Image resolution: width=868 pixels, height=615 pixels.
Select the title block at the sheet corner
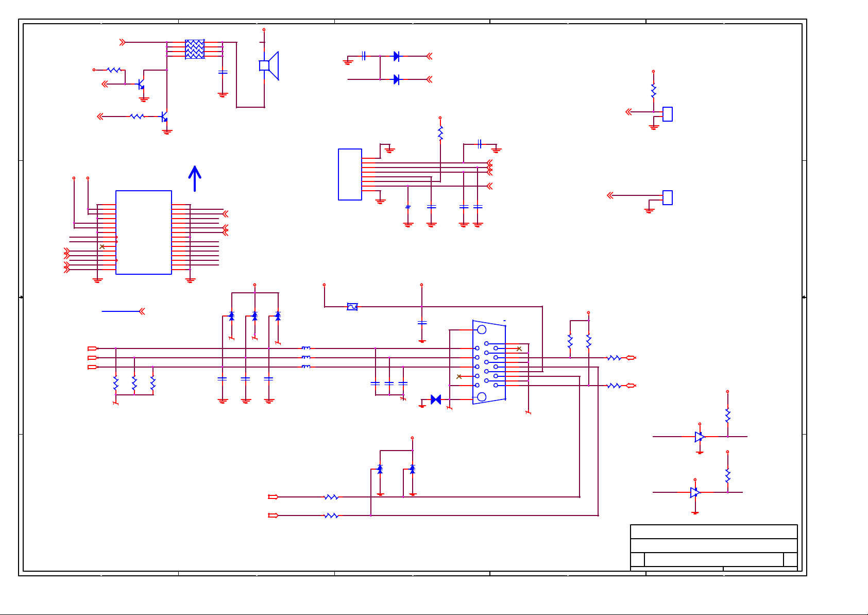[714, 548]
